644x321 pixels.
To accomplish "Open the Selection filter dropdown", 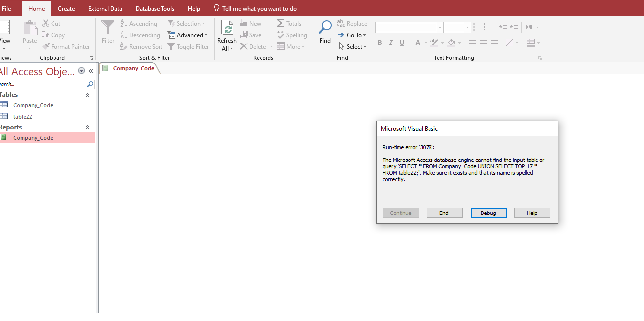I will 186,24.
